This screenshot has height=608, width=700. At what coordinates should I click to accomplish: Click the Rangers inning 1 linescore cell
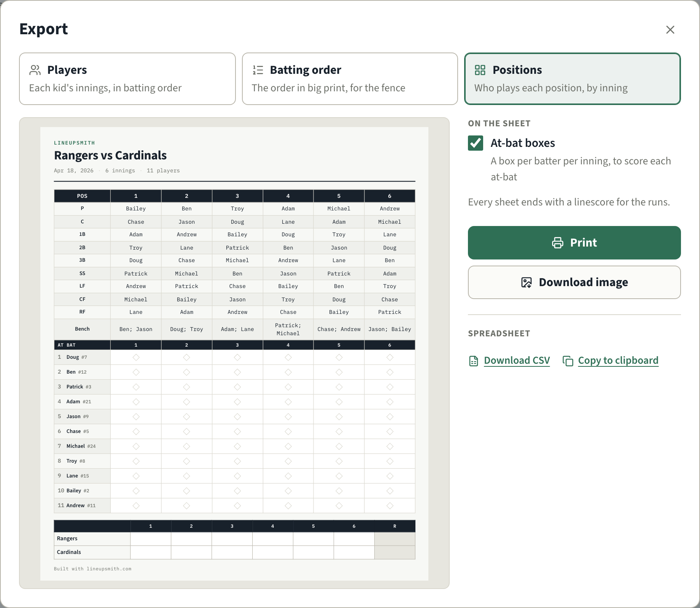click(x=151, y=539)
